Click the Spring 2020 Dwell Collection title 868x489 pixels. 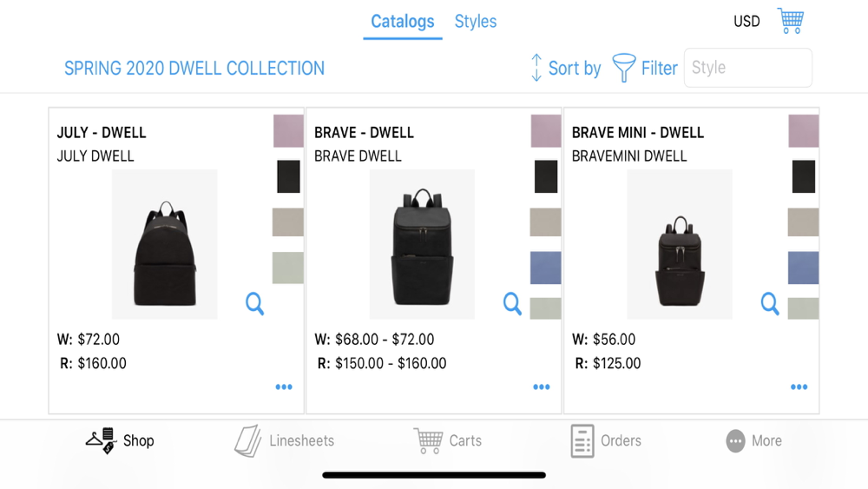pyautogui.click(x=194, y=68)
